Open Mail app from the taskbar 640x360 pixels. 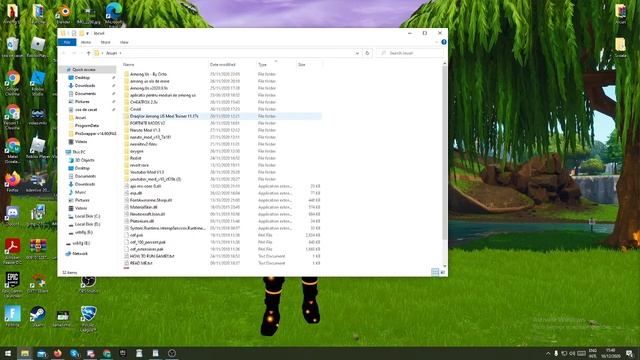tap(42, 353)
